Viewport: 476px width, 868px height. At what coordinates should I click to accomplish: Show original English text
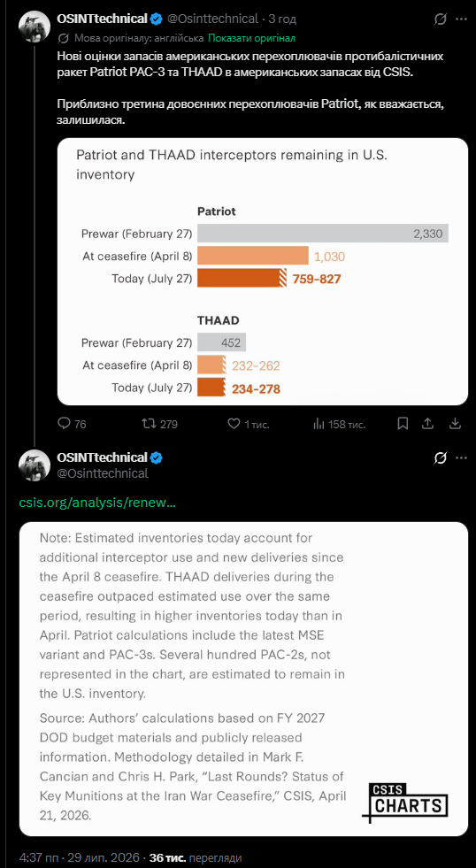(x=251, y=38)
